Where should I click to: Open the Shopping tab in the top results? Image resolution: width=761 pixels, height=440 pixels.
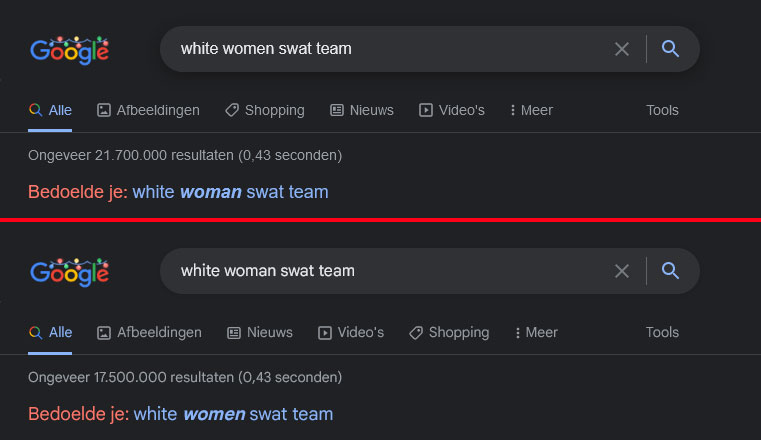pyautogui.click(x=265, y=110)
